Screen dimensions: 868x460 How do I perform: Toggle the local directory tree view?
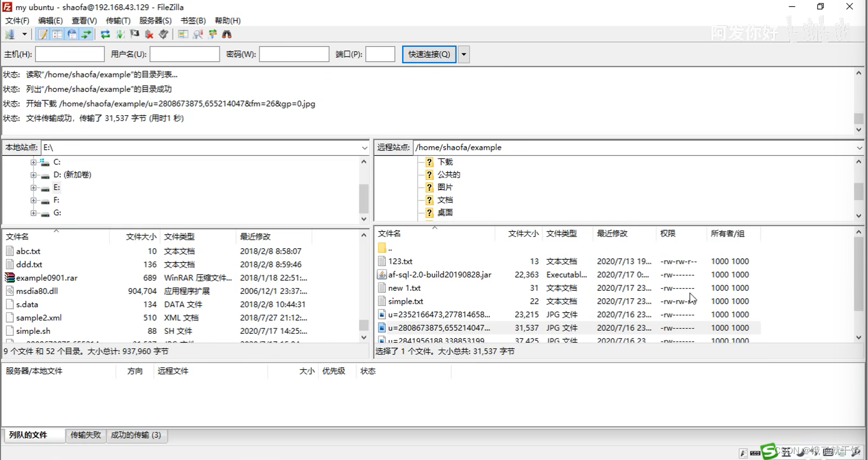(57, 34)
